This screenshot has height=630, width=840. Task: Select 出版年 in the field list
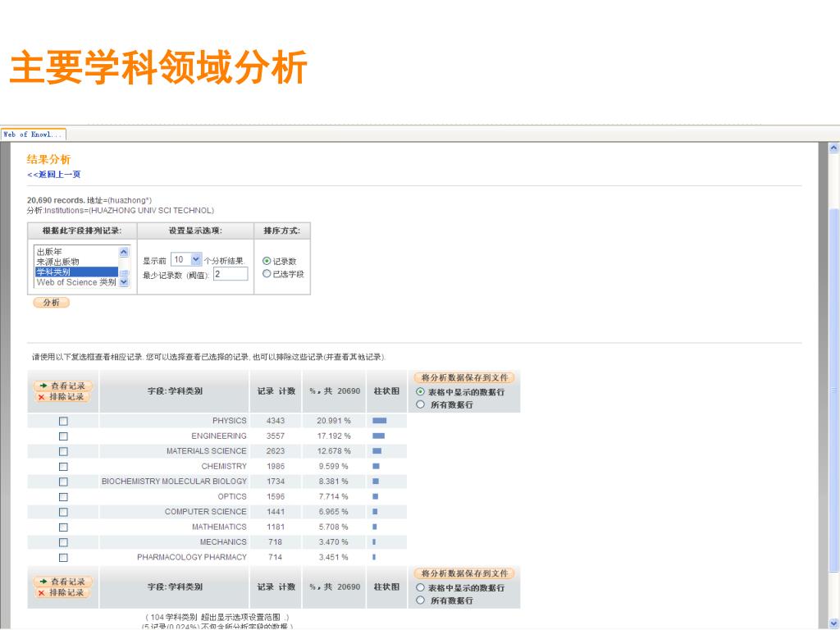click(x=49, y=251)
